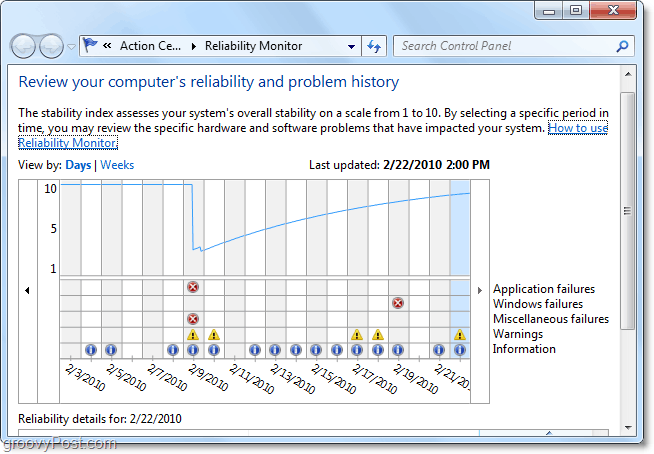
Task: Move the chart to later dates with right arrow
Action: click(x=480, y=290)
